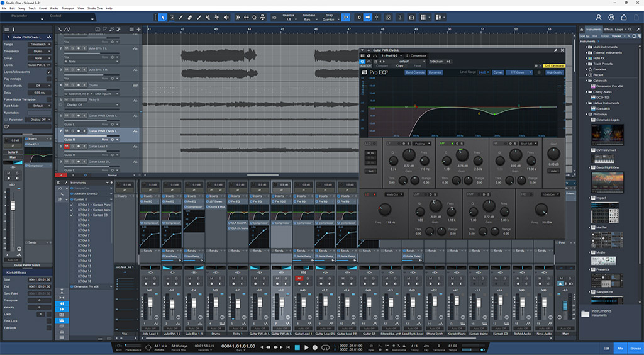Toggle the QWERTY Keyboard yellow button

click(554, 65)
